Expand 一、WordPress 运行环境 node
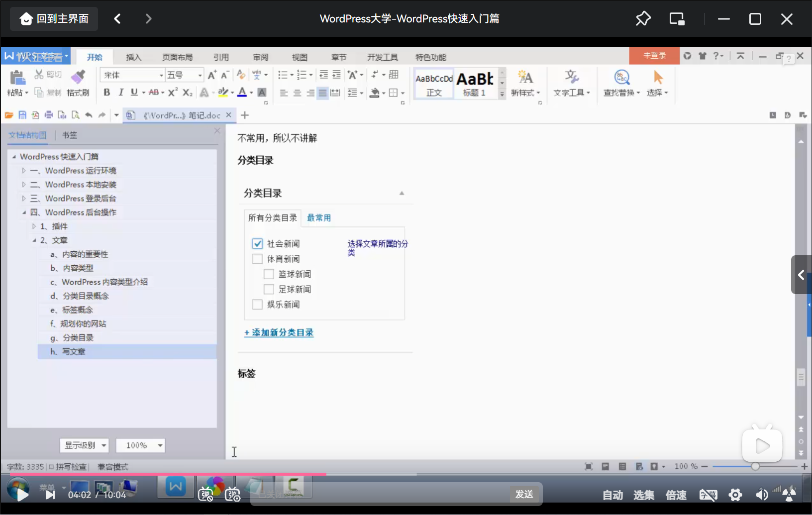Image resolution: width=812 pixels, height=515 pixels. click(x=23, y=170)
